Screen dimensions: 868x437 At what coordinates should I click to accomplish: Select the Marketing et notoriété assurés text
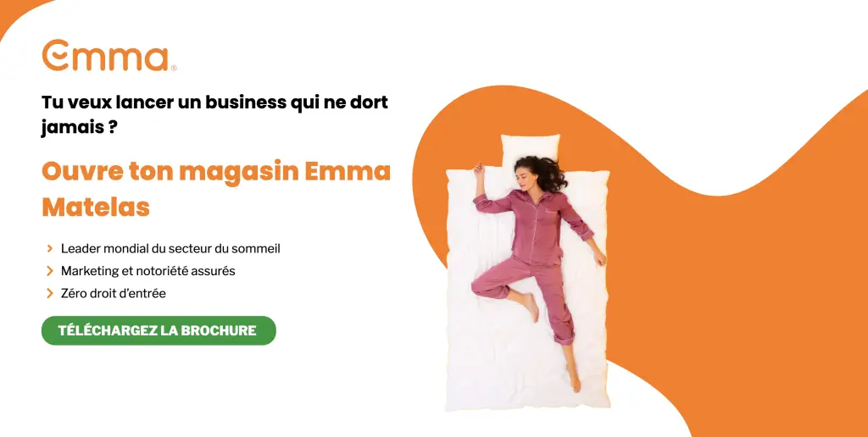[x=147, y=271]
